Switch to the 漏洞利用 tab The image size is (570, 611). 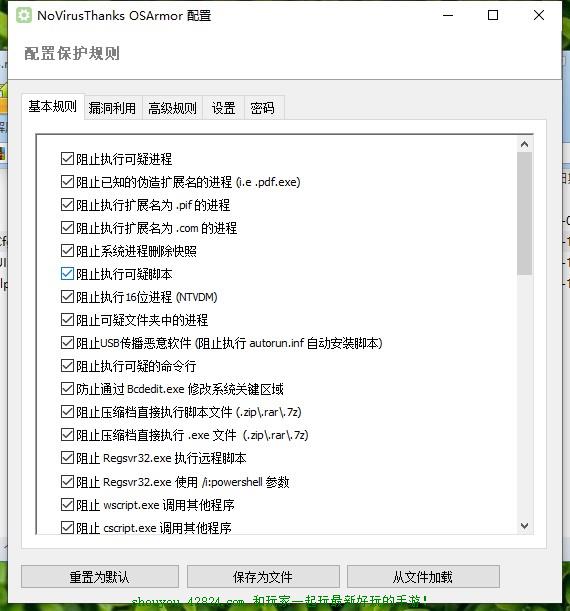coord(112,108)
